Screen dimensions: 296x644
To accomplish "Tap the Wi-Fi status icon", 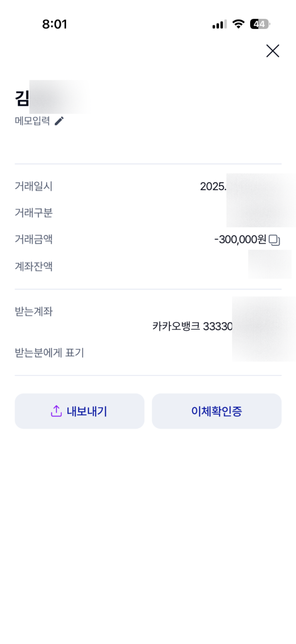I will point(238,24).
